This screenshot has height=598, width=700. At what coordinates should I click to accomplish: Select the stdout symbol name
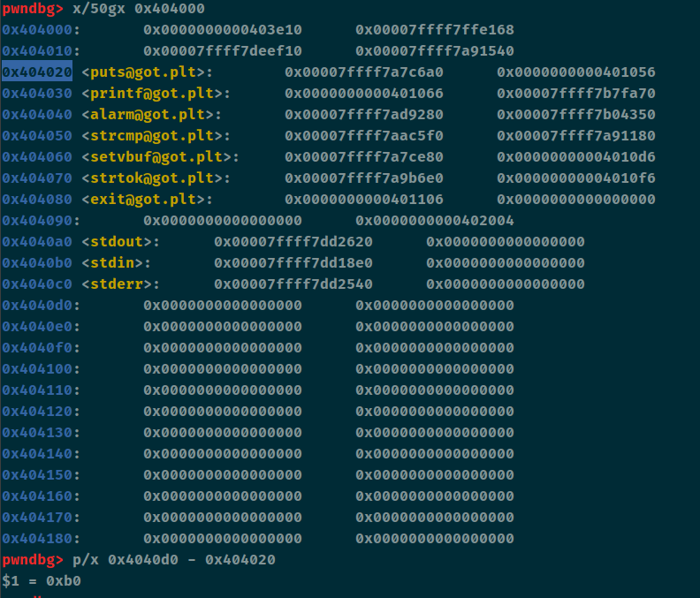coord(116,241)
